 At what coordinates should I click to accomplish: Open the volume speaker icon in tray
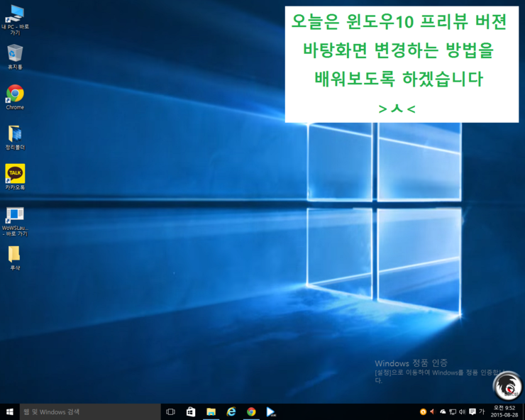coord(463,411)
